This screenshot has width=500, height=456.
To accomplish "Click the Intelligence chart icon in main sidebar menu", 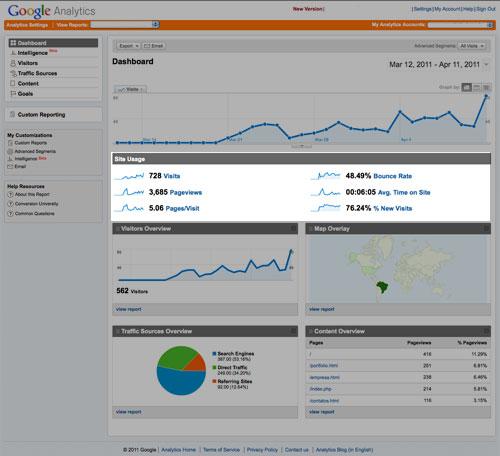I will point(13,53).
